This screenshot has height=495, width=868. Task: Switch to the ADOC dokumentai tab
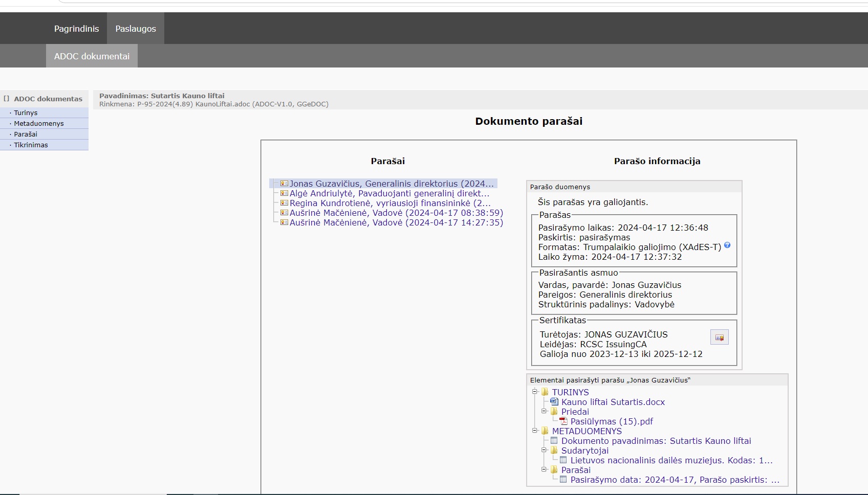[92, 56]
